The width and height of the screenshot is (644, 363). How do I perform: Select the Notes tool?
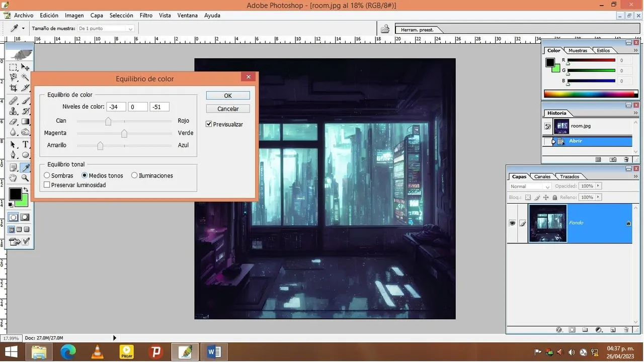point(14,167)
